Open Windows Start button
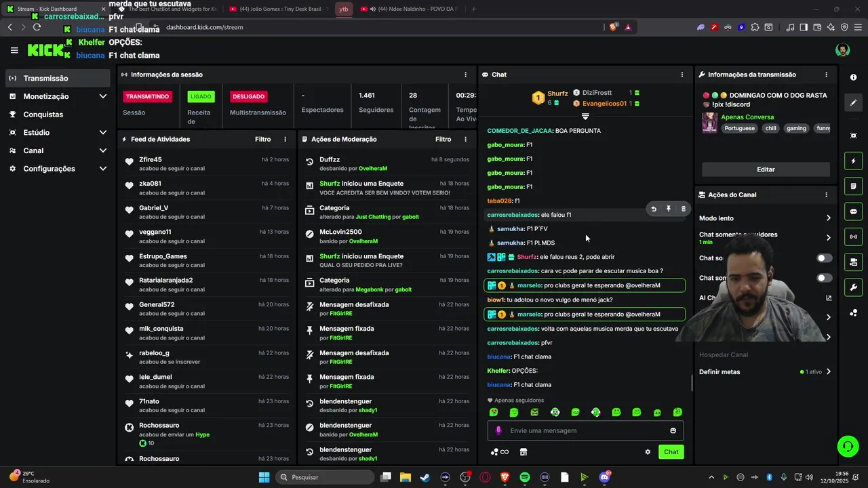 tap(264, 477)
